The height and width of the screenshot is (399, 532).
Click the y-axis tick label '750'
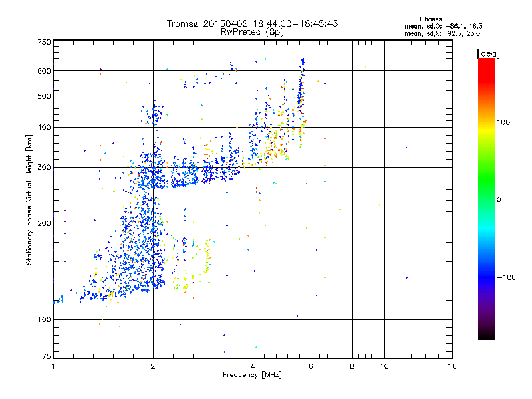[44, 42]
